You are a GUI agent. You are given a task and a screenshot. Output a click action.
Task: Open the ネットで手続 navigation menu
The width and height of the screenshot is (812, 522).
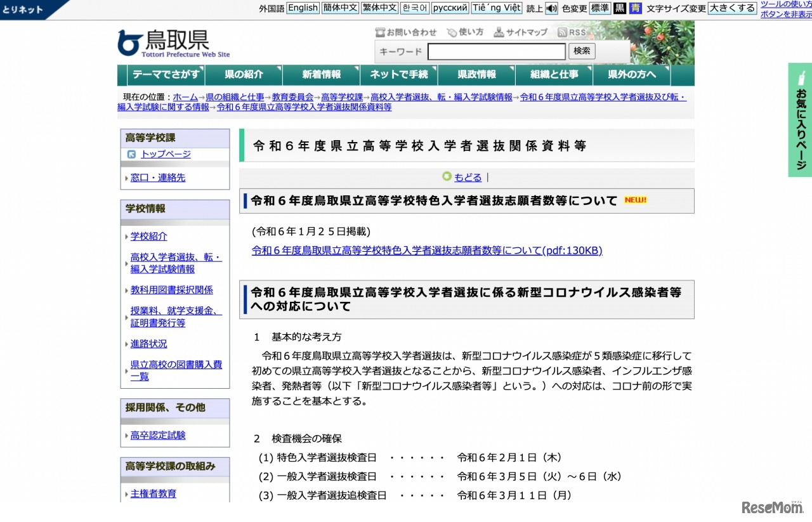(398, 74)
